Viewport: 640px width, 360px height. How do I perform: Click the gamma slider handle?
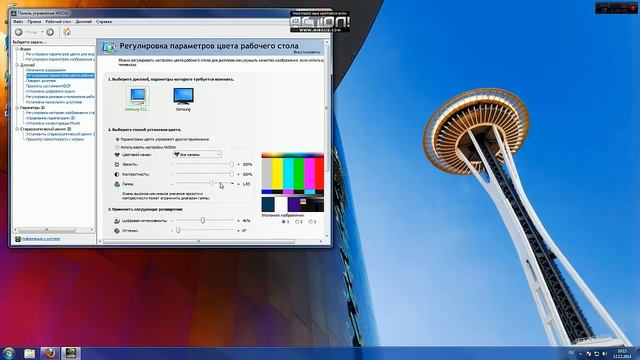pyautogui.click(x=211, y=184)
